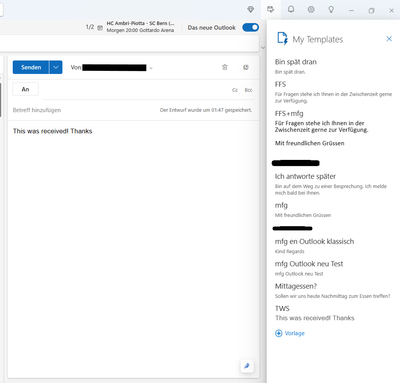Click into the recipient address field

135,90
